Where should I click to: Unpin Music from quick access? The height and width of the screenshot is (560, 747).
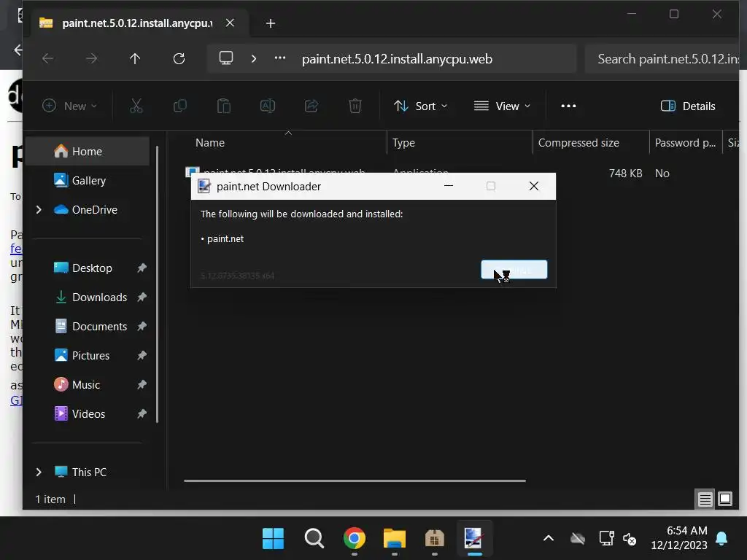142,385
